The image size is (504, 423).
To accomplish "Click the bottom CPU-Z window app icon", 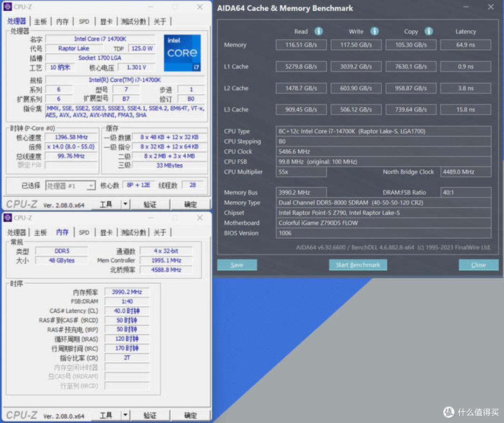I will [7, 218].
